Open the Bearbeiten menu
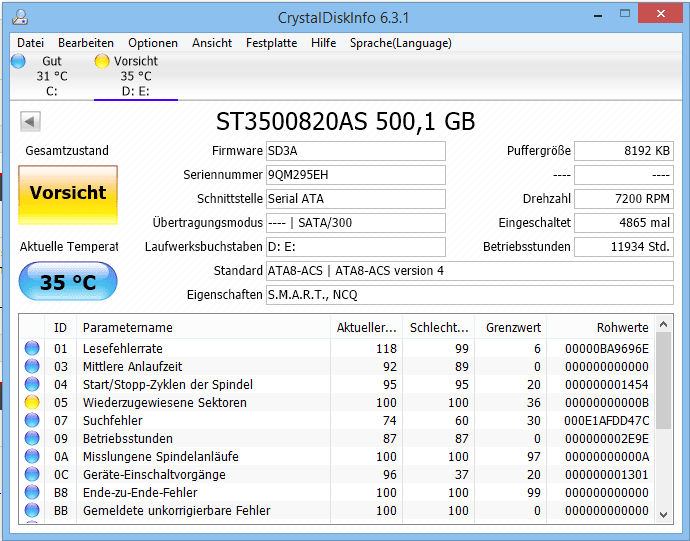Viewport: 690px width, 541px height. [86, 43]
